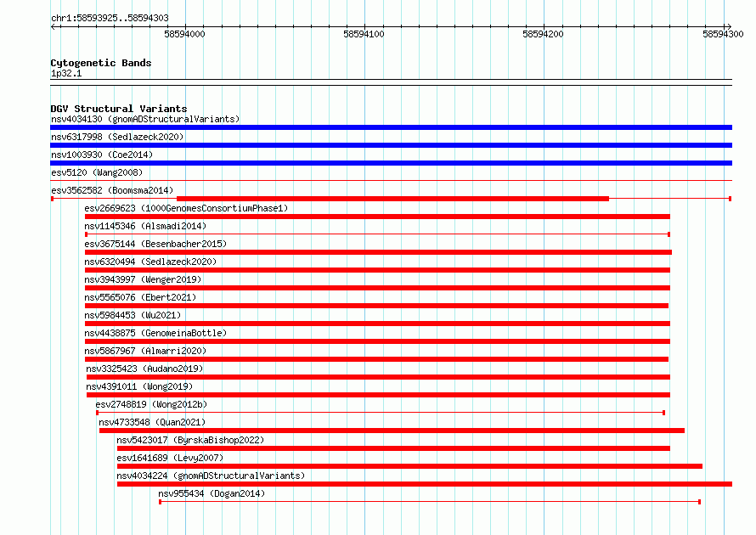Viewport: 756px width, 535px height.
Task: Open nsv6317998 (Sedlazeck2020) variant label
Action: coord(117,137)
